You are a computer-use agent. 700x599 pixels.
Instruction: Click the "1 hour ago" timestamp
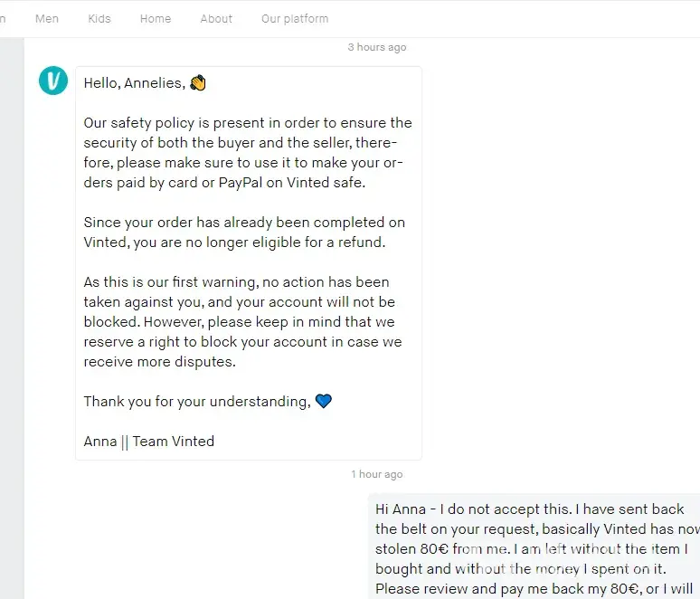[377, 474]
